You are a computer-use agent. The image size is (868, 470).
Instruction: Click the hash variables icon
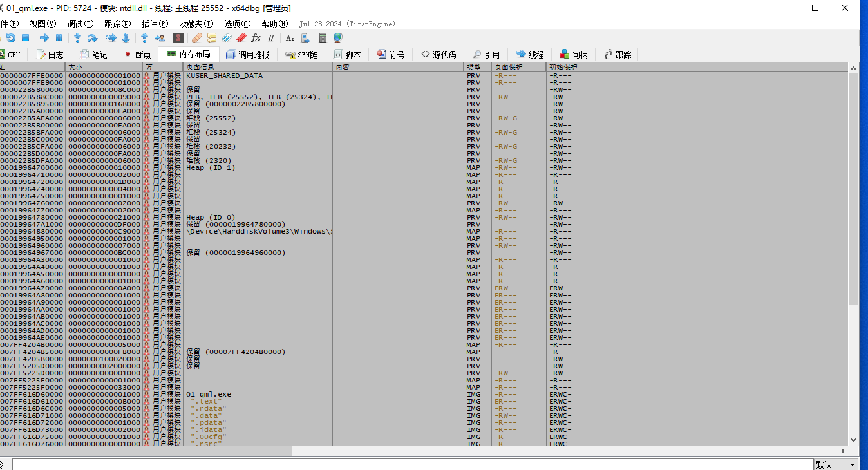point(271,38)
